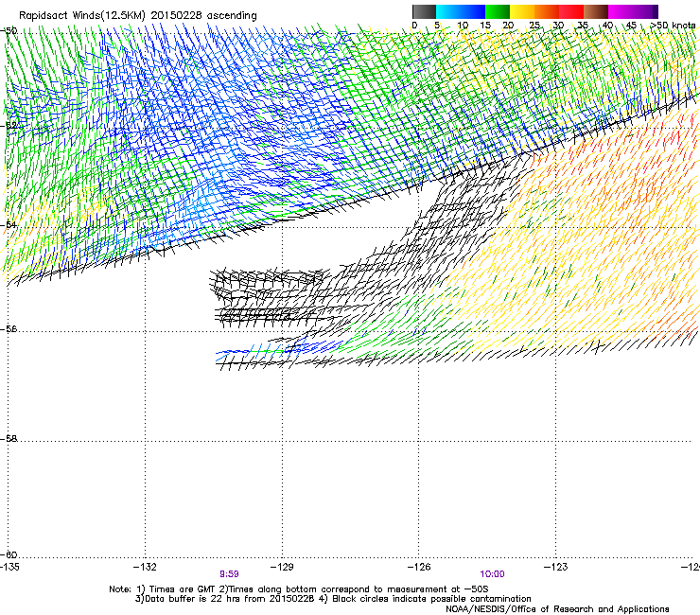Click the title 'Rapidscat Winds(12.5KM) 20150228 ascending'

(x=137, y=16)
